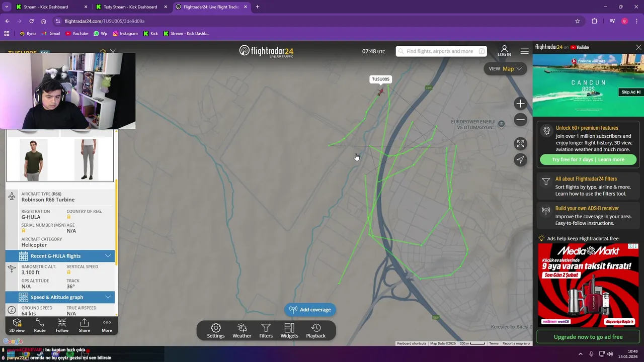
Task: Open the Widgets menu
Action: [x=289, y=331]
